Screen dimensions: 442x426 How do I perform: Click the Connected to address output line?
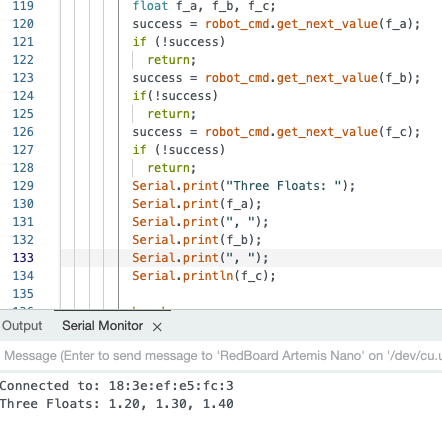(x=117, y=386)
